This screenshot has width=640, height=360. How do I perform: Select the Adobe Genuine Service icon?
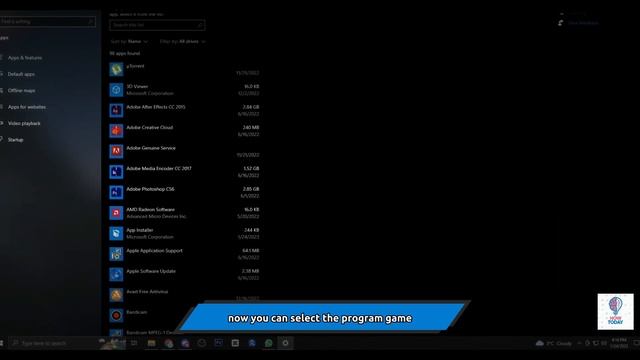coord(116,151)
